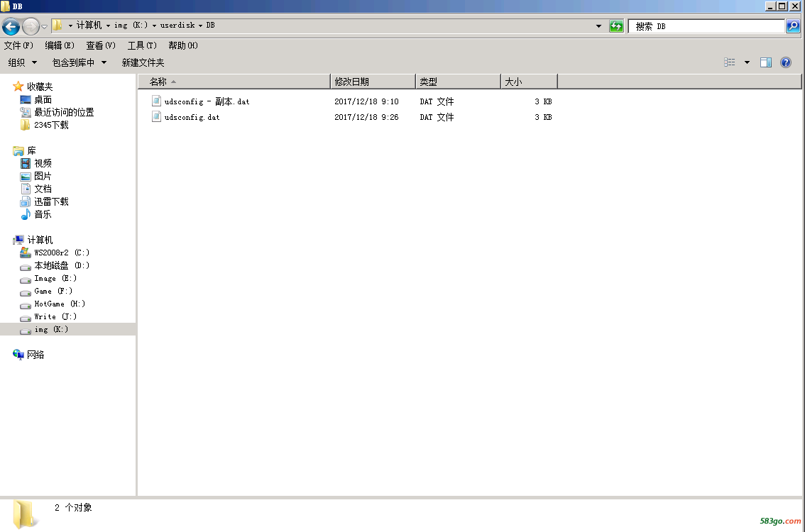The height and width of the screenshot is (532, 805).
Task: Click the 新建文件夹 button
Action: [x=143, y=62]
